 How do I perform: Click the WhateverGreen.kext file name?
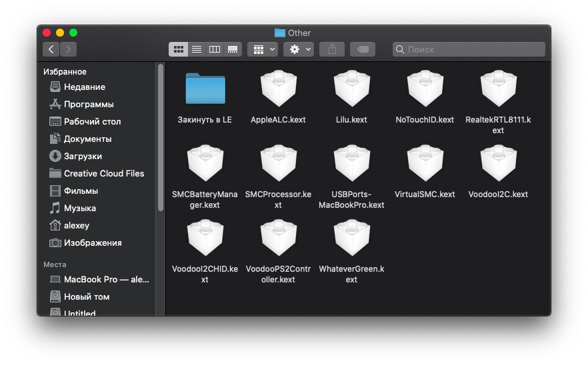click(x=352, y=274)
